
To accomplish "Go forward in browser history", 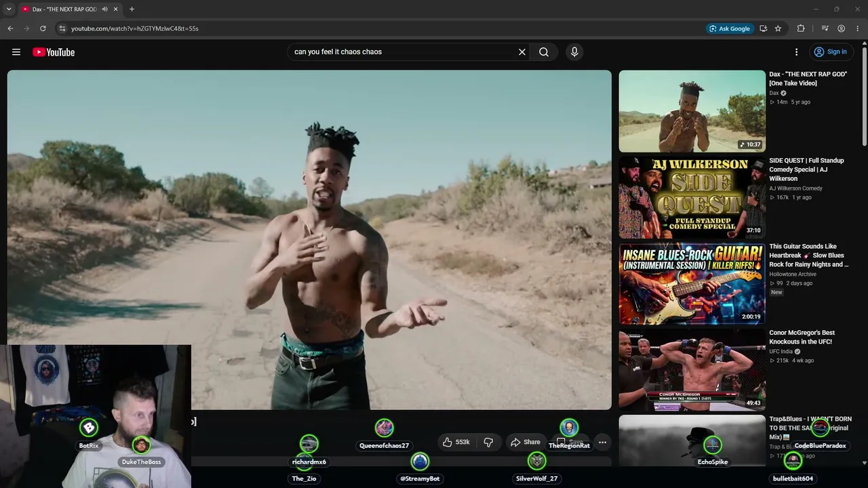I will click(x=26, y=28).
